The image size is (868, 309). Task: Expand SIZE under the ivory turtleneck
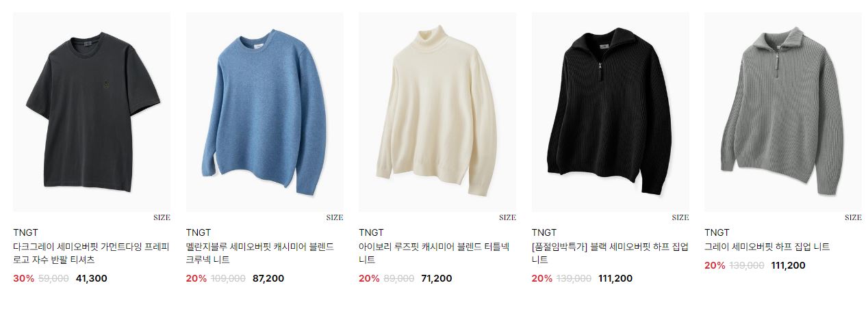[x=507, y=217]
